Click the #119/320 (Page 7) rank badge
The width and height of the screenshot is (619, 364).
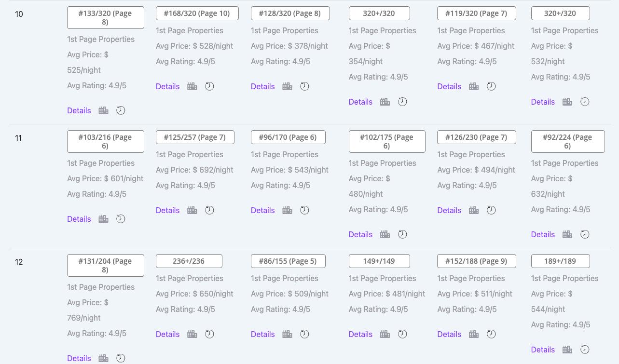(477, 13)
